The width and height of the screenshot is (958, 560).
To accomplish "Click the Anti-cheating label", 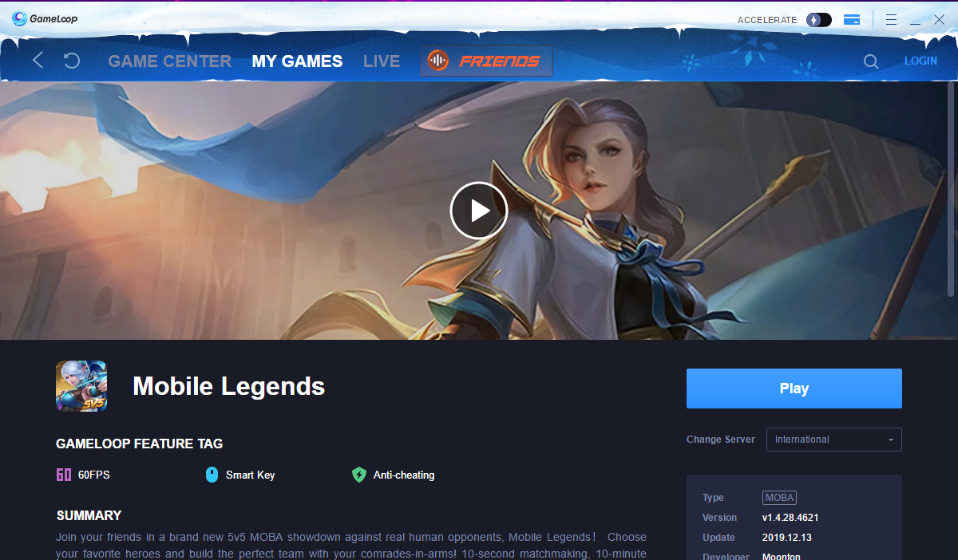I will 404,475.
